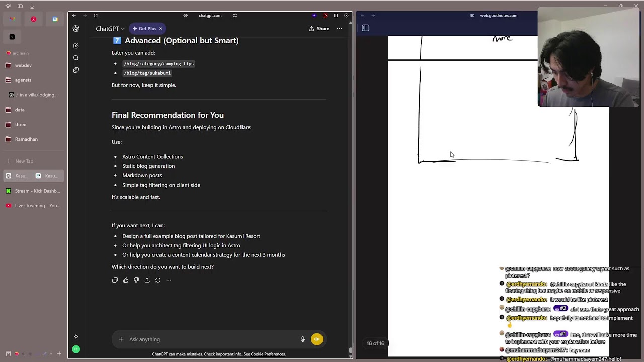This screenshot has height=362, width=644.
Task: Reload the chatgpt.com page
Action: coord(96,16)
